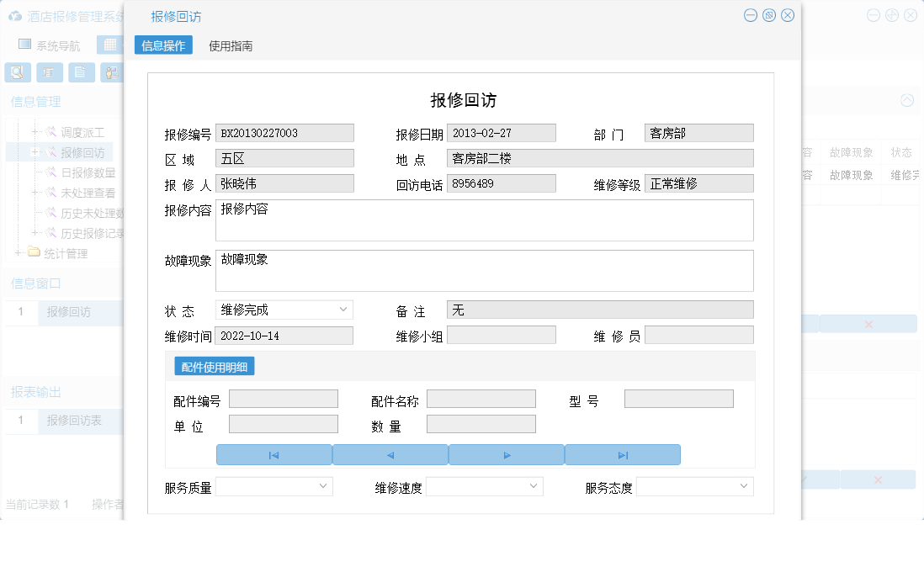The image size is (924, 572).
Task: Jump to the first record navigation icon
Action: 273,454
